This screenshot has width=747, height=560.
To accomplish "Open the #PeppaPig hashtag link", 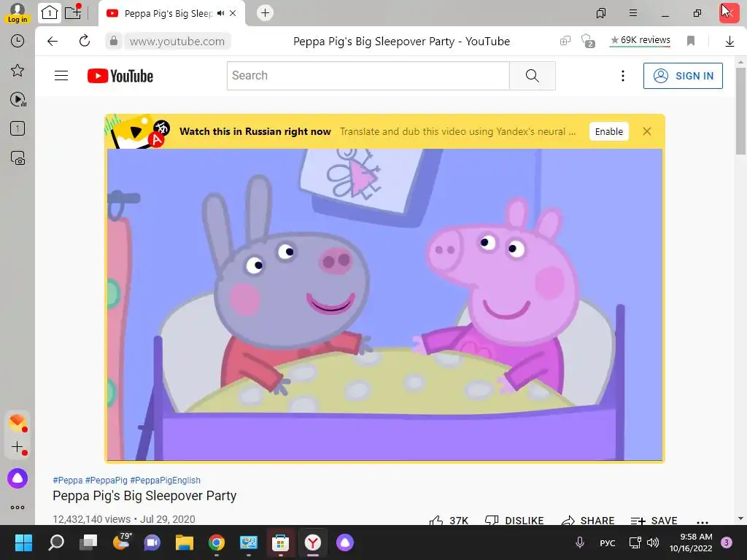I will [x=107, y=480].
